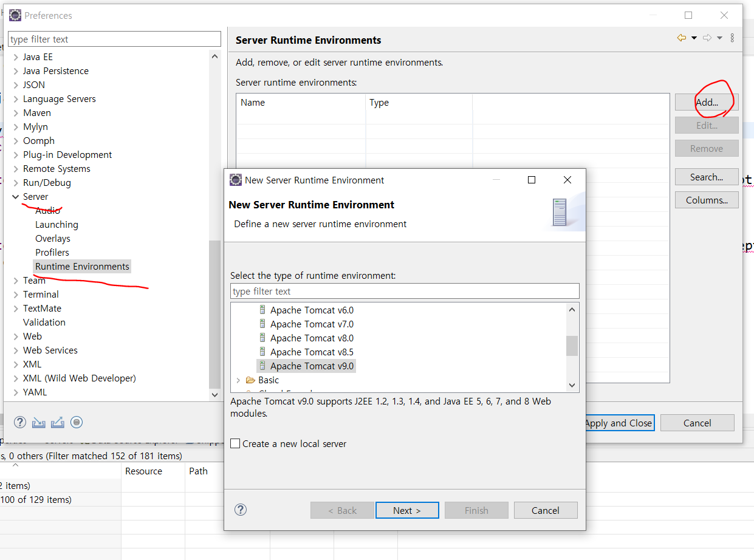Click the Columns... button
Viewport: 754px width, 560px height.
click(x=707, y=200)
